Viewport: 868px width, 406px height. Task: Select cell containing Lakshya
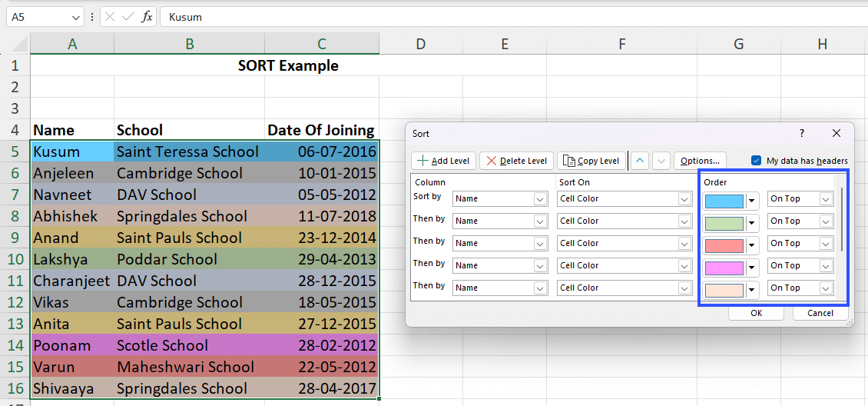(x=72, y=259)
